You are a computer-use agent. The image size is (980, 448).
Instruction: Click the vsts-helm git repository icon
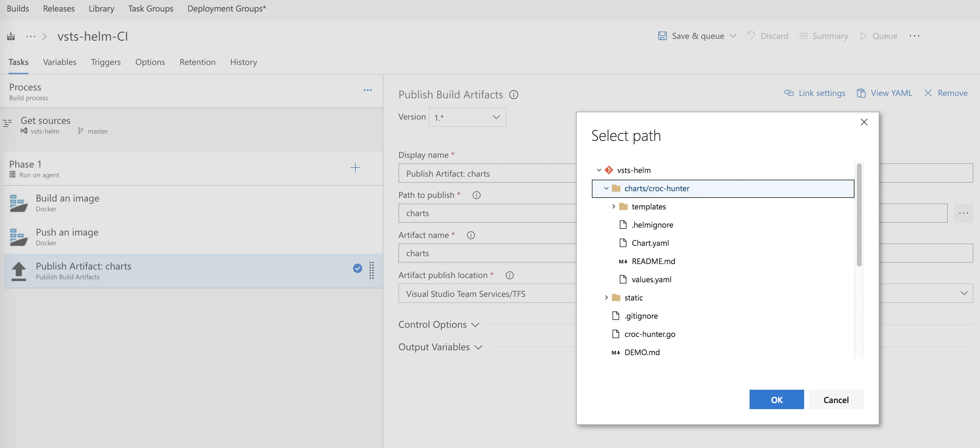click(x=609, y=170)
